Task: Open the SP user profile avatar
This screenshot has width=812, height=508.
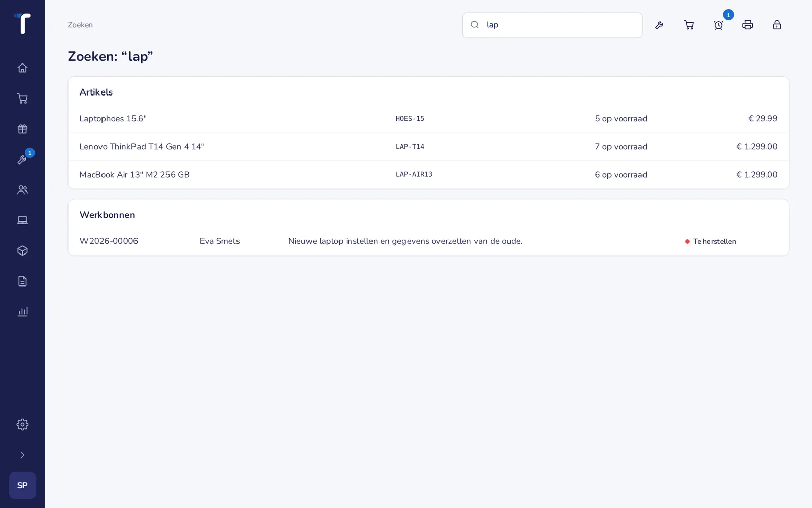Action: click(22, 485)
